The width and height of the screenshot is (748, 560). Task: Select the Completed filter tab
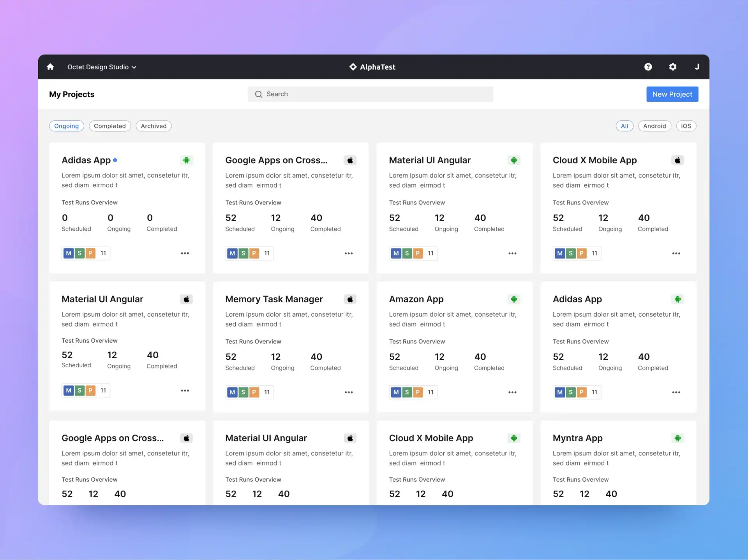(110, 126)
